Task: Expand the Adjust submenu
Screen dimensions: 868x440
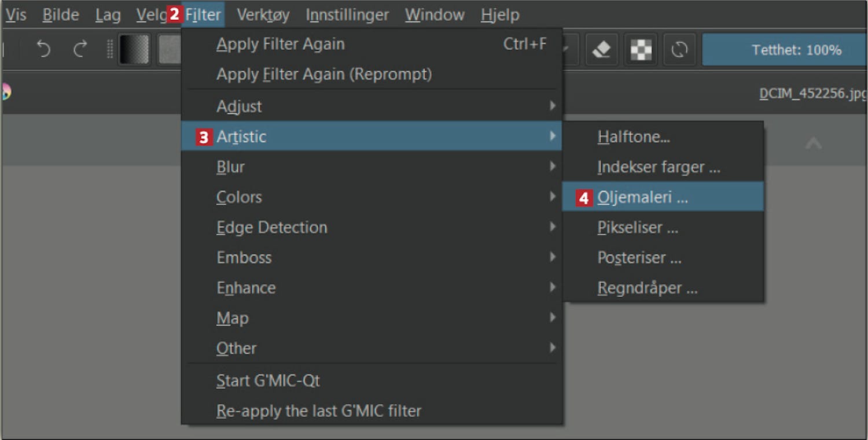Action: click(372, 106)
